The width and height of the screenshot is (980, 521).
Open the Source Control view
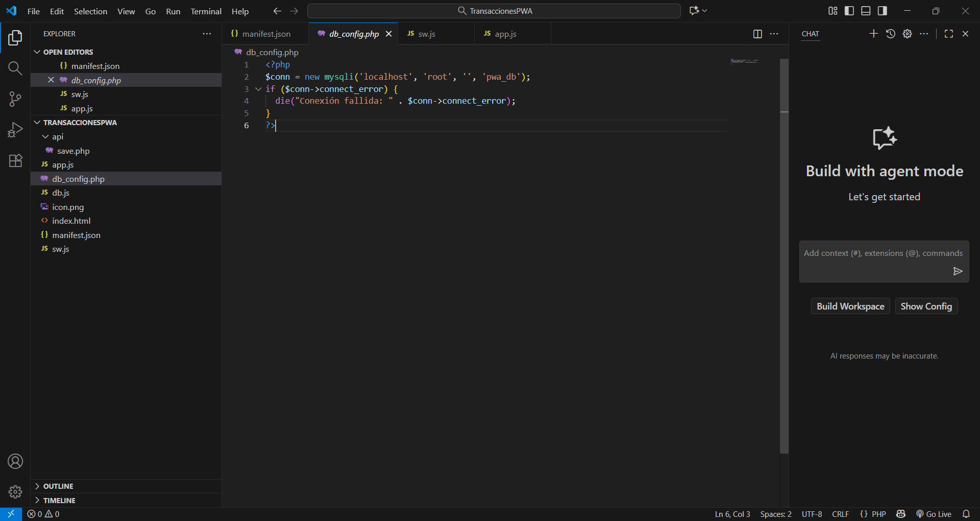[x=15, y=99]
